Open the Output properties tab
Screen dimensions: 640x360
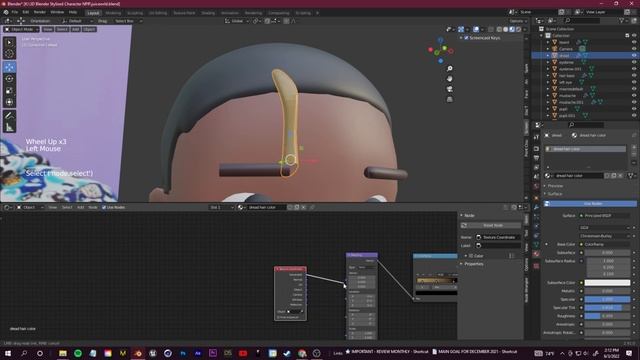point(536,158)
